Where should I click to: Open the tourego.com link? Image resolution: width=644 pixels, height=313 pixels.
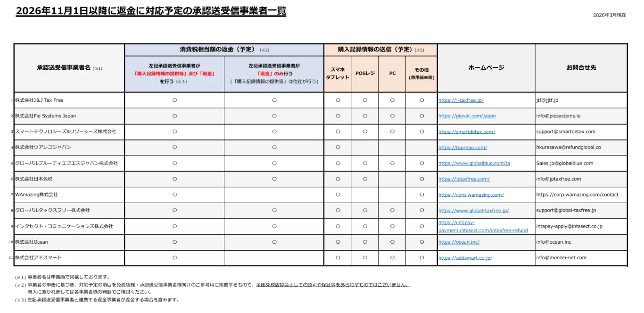(462, 148)
